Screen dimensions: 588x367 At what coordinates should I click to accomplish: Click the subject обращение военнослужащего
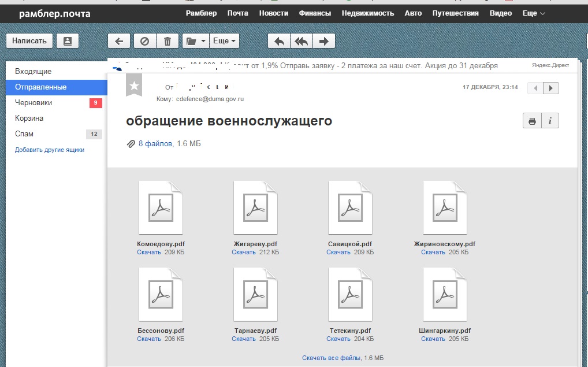pyautogui.click(x=229, y=121)
